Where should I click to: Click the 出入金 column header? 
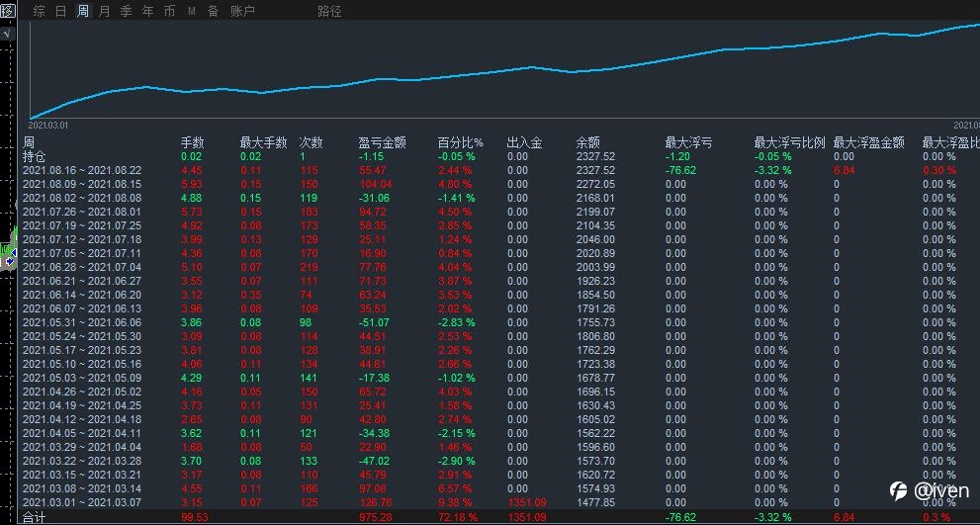524,142
